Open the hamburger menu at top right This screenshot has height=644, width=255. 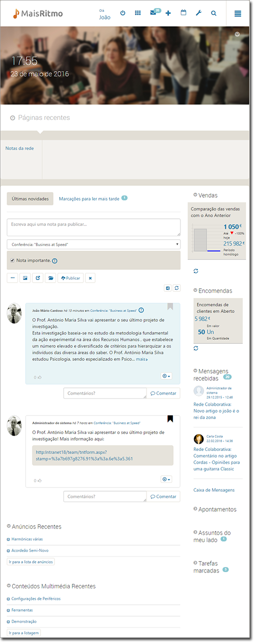[x=238, y=13]
